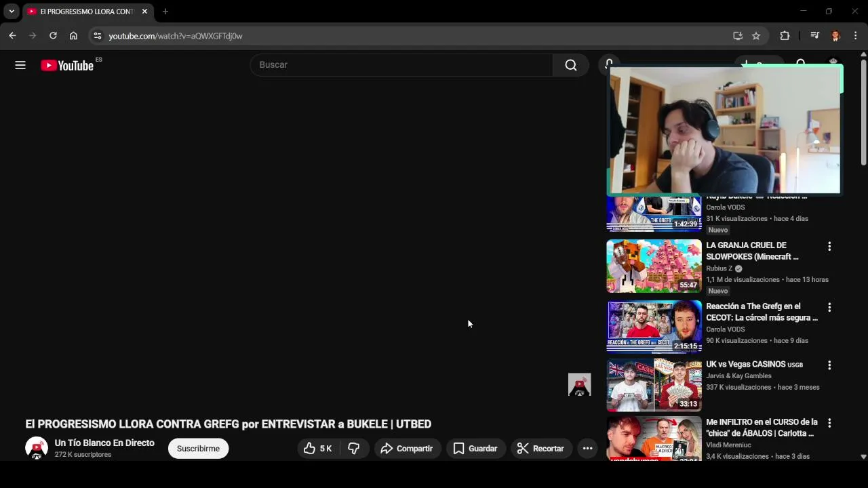This screenshot has width=868, height=488.
Task: Click the Compartir share button
Action: [x=407, y=449]
